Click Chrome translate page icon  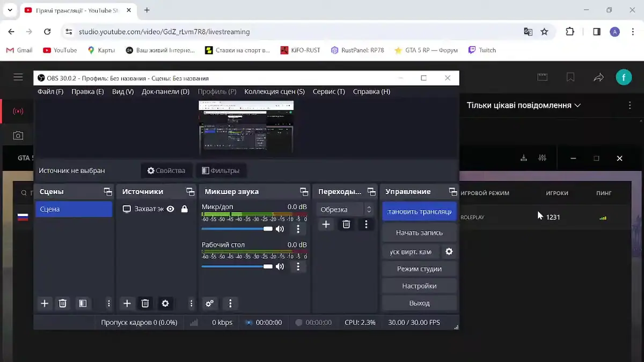pyautogui.click(x=528, y=32)
